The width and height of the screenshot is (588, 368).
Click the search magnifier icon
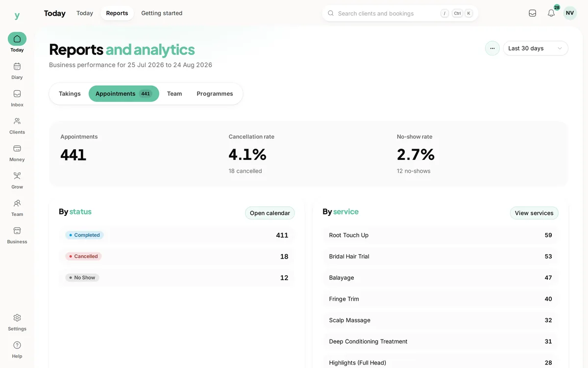(x=331, y=13)
